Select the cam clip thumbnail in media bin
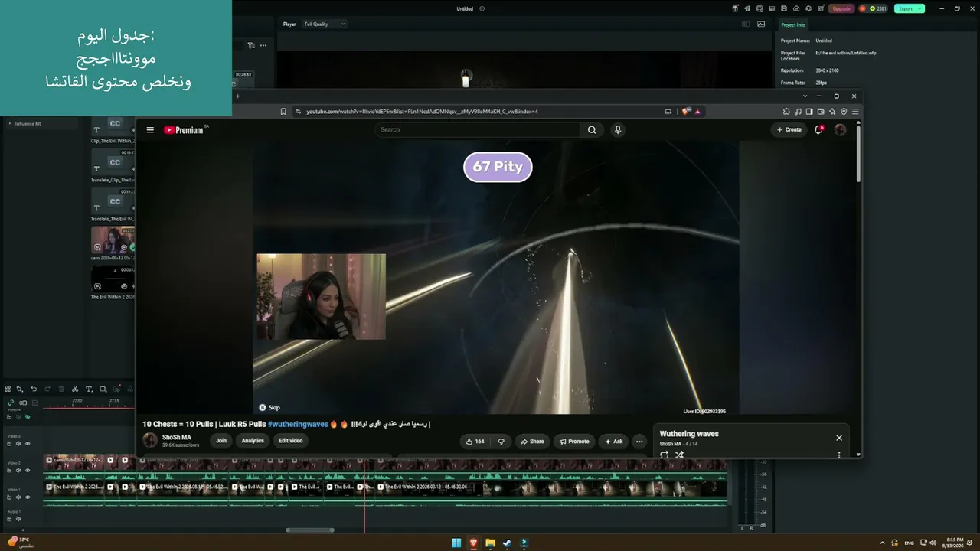Viewport: 980px width, 551px height. click(113, 240)
